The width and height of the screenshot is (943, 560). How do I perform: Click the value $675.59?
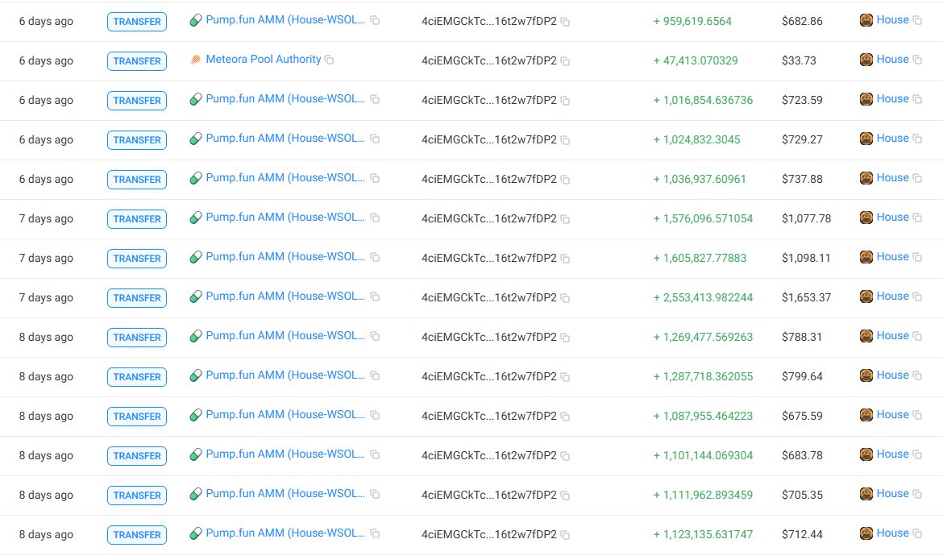pos(802,417)
